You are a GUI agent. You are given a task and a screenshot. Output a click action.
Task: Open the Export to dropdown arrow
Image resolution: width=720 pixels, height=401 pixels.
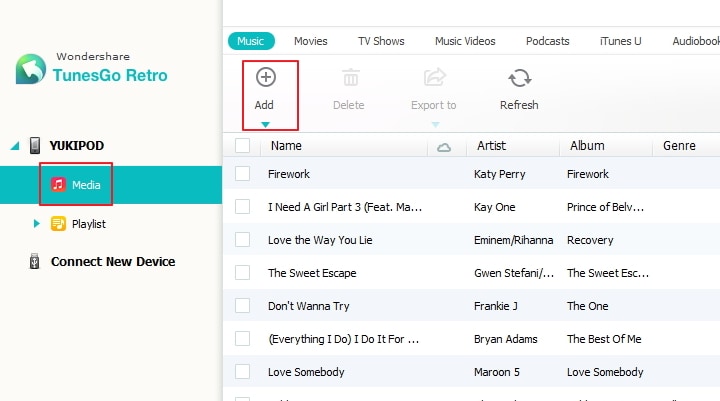click(435, 124)
